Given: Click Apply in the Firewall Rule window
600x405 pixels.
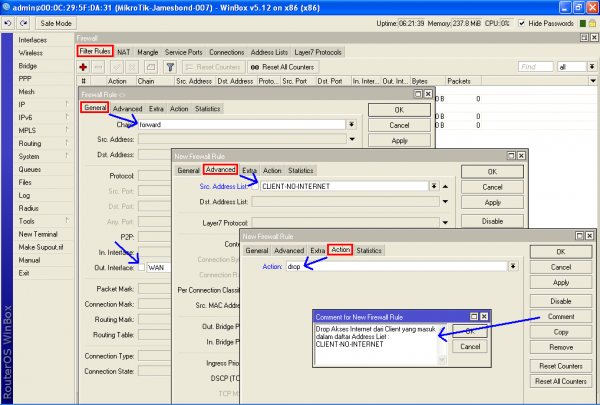Looking at the screenshot, I should pos(399,140).
